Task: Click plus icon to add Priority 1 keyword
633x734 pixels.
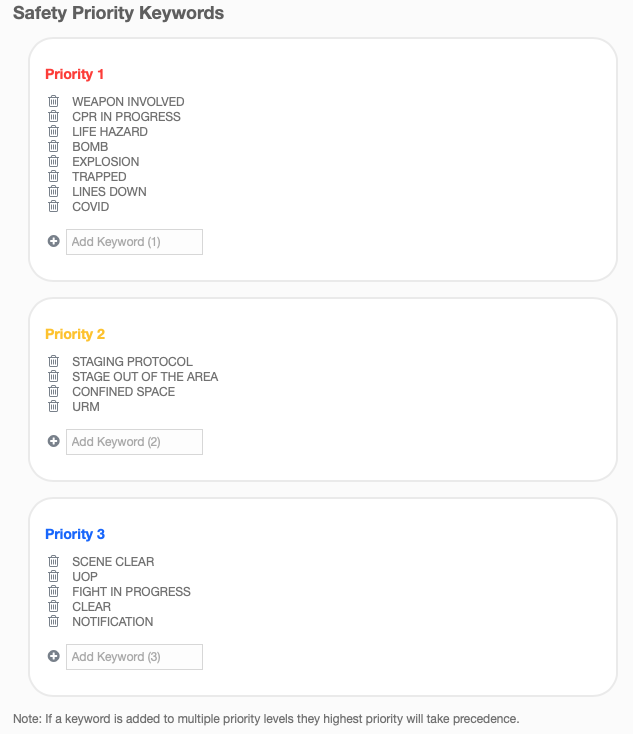Action: coord(54,241)
